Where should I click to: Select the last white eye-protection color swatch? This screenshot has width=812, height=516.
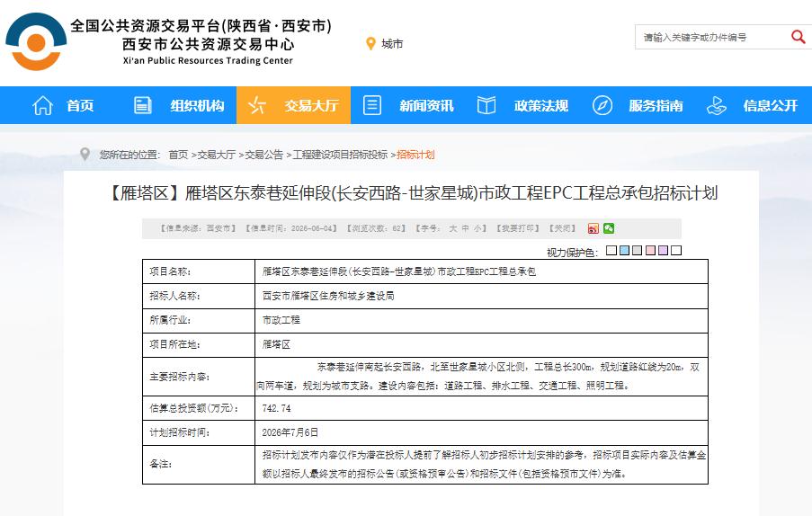pos(676,251)
